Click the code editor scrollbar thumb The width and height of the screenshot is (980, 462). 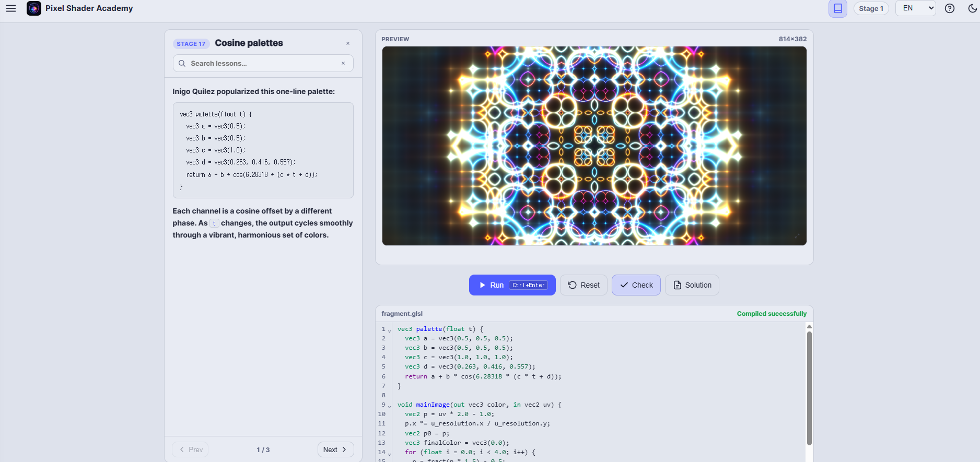tap(809, 388)
